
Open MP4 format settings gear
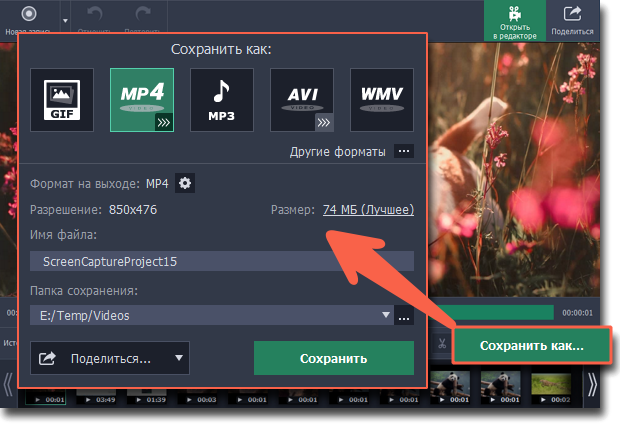point(185,183)
